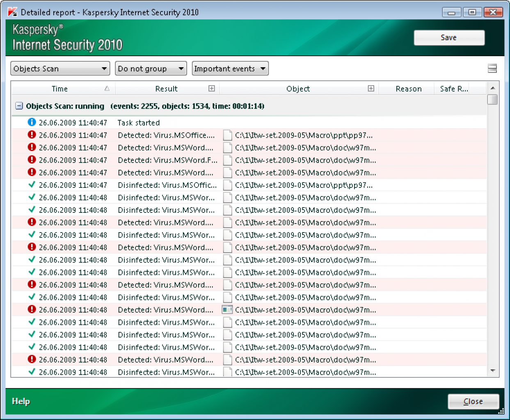Save the detailed report
The image size is (510, 420).
[449, 38]
